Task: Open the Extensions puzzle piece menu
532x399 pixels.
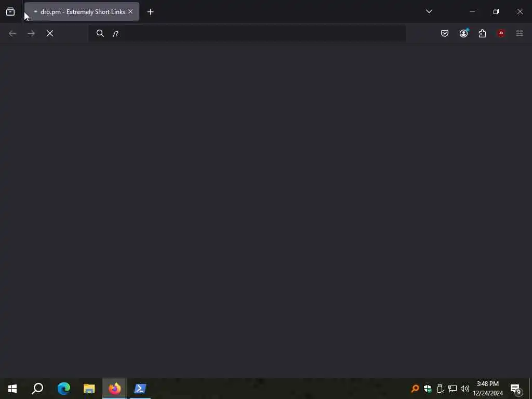Action: [482, 33]
